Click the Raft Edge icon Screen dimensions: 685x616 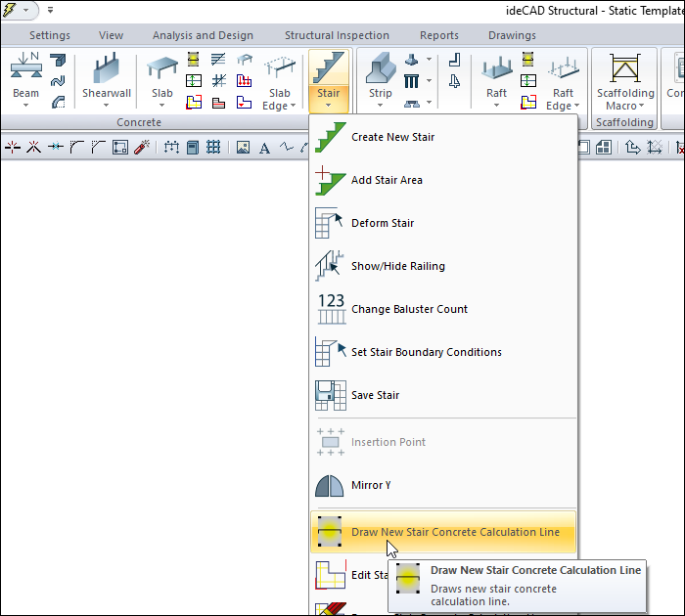click(563, 69)
